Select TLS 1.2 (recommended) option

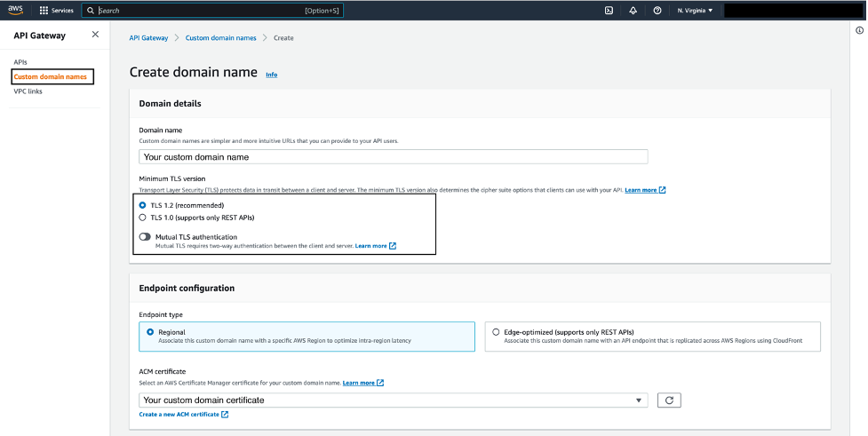[x=142, y=205]
